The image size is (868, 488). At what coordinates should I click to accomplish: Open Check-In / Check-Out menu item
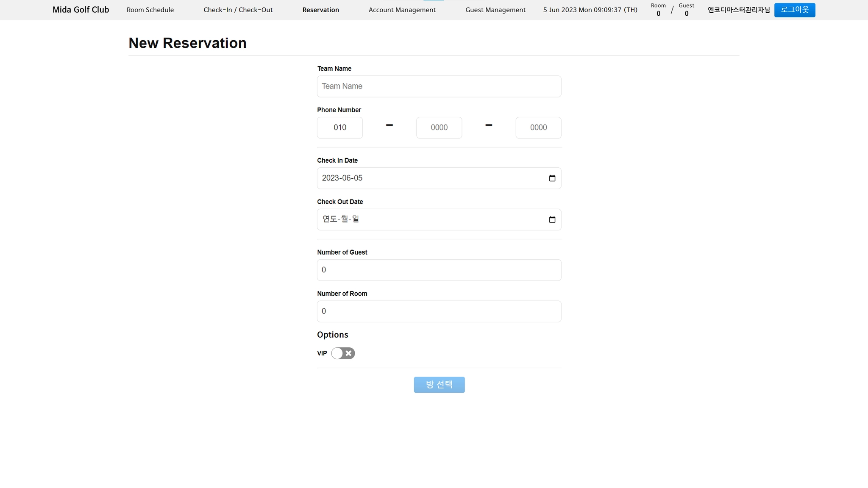[238, 10]
